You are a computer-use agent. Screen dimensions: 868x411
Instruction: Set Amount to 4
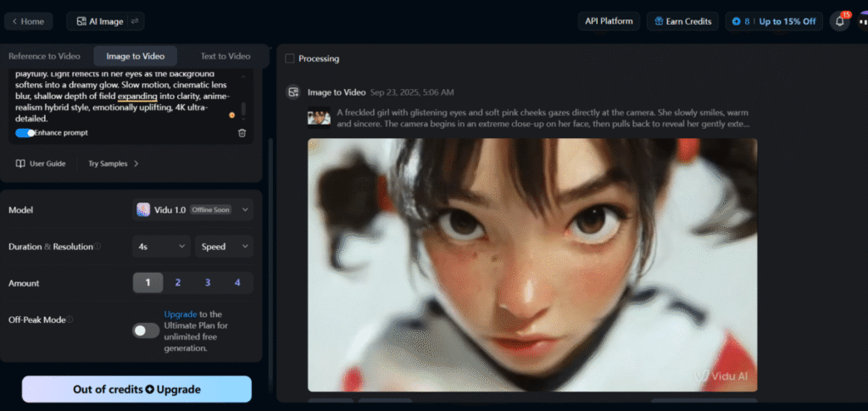click(237, 283)
